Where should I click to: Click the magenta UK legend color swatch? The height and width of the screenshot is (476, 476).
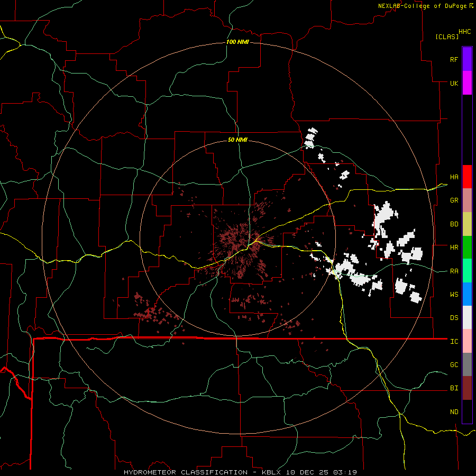[467, 83]
